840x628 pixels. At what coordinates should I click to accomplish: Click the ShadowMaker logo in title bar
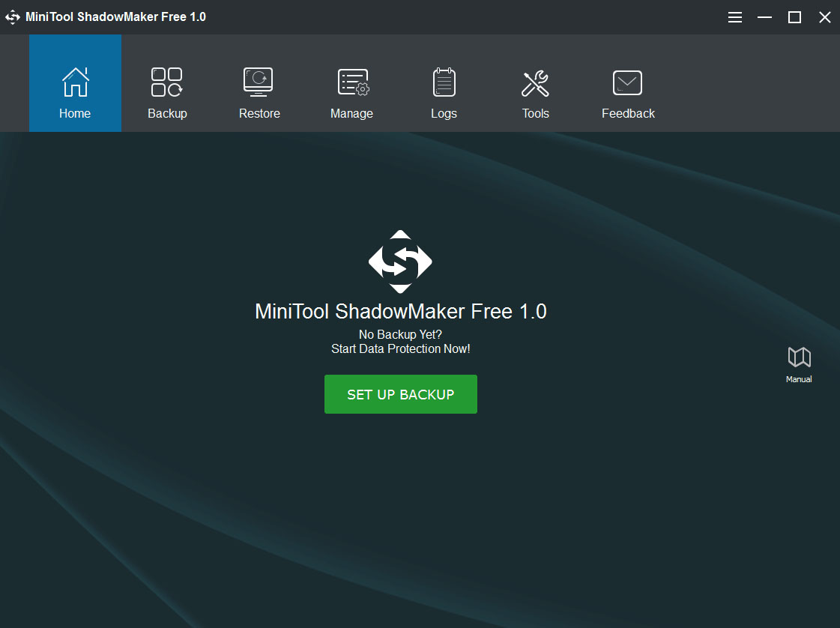pyautogui.click(x=13, y=17)
